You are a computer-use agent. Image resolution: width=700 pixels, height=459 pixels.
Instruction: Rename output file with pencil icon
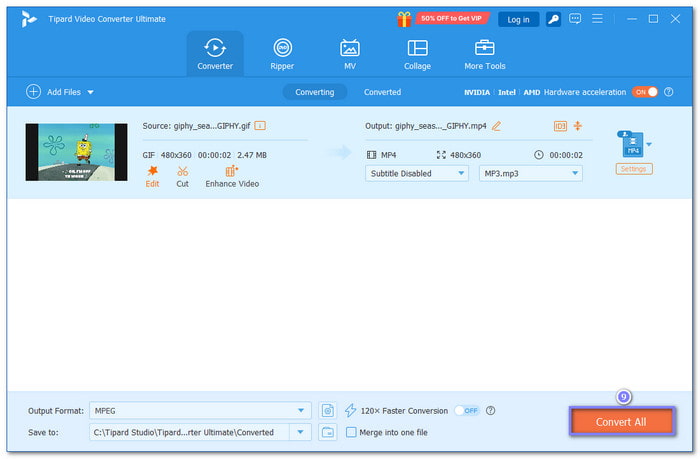(497, 126)
